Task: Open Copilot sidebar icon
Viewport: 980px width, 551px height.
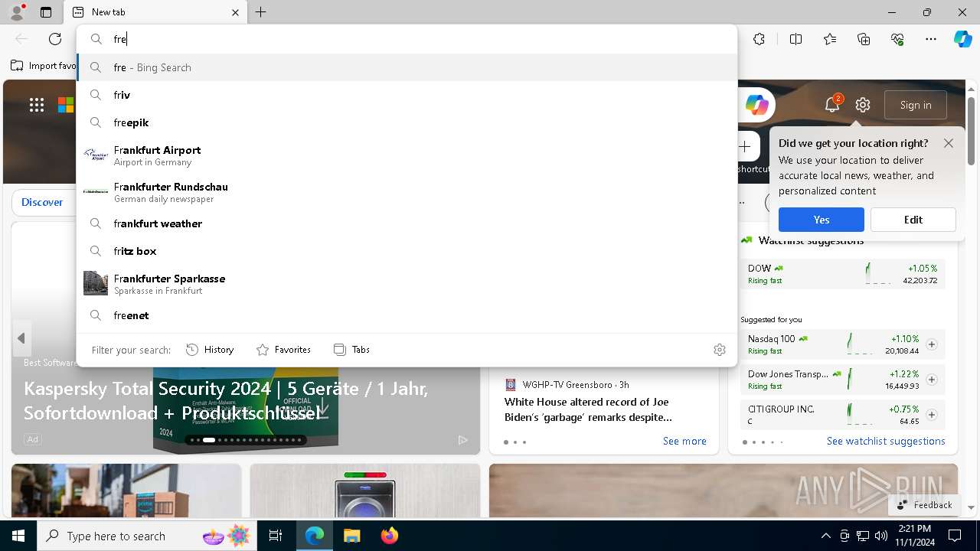Action: click(962, 39)
